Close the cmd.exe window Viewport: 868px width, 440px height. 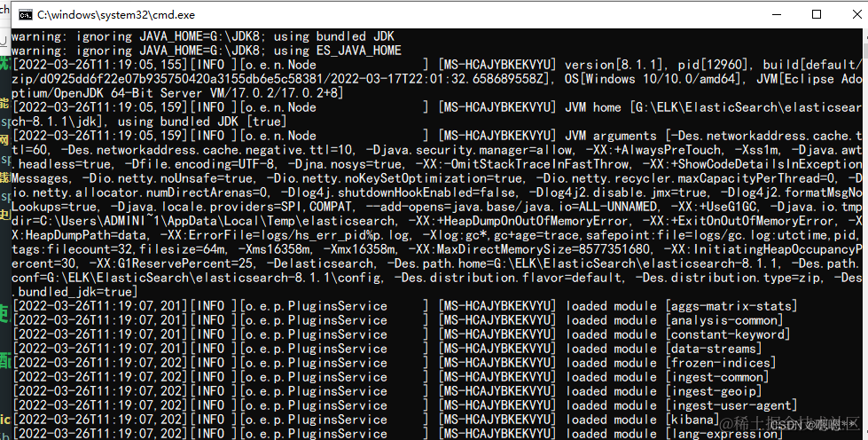pyautogui.click(x=857, y=14)
